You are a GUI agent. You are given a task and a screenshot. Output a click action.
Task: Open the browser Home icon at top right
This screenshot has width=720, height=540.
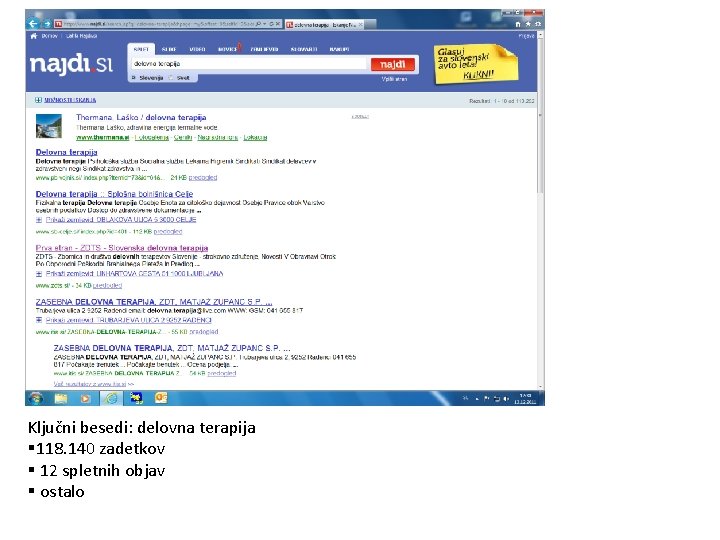click(518, 24)
